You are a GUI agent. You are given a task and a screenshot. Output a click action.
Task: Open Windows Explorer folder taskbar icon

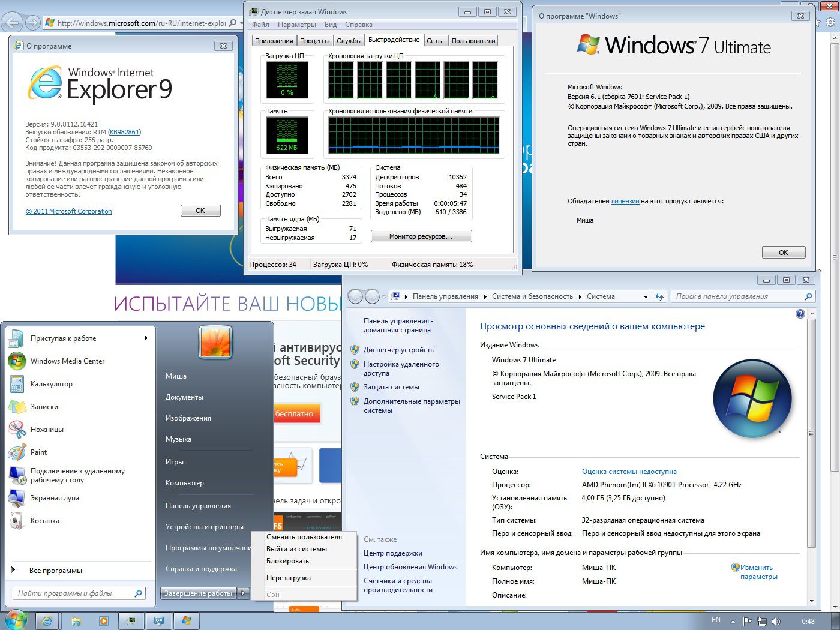[76, 621]
